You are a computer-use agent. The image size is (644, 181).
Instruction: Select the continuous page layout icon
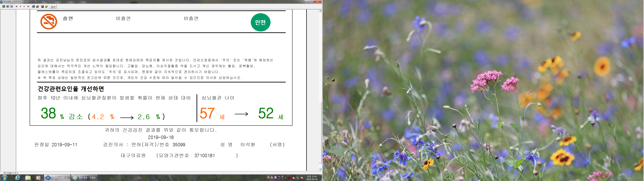[8, 7]
